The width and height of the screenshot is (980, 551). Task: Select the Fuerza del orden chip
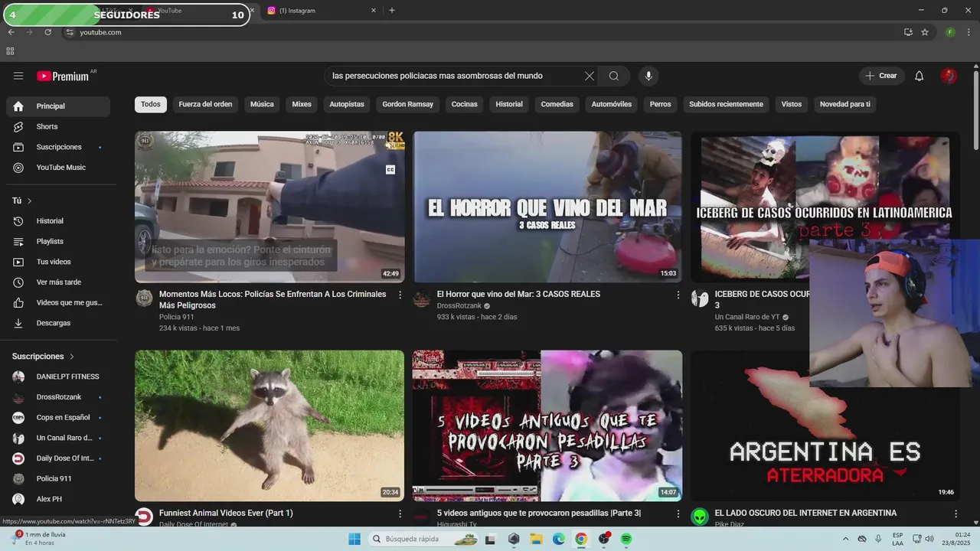(x=205, y=104)
